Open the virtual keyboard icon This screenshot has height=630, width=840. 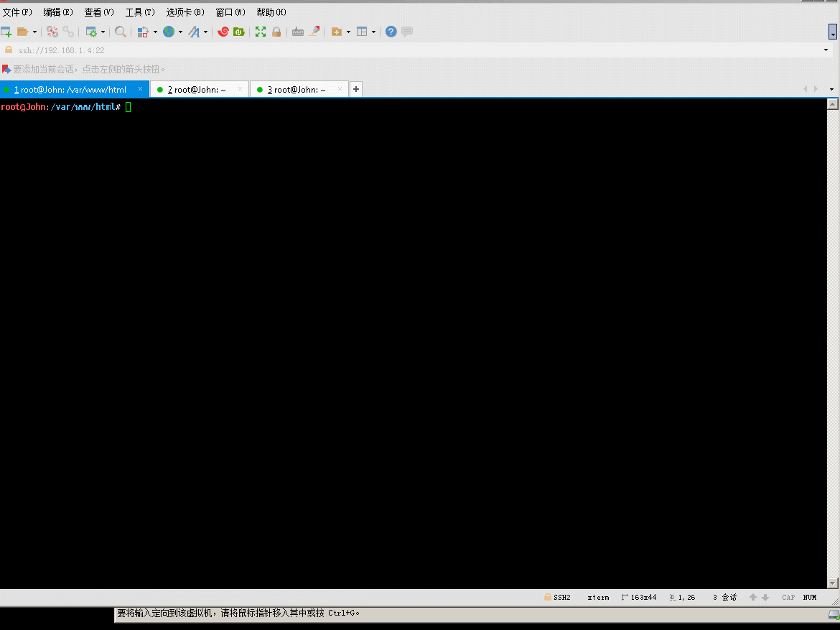click(298, 32)
